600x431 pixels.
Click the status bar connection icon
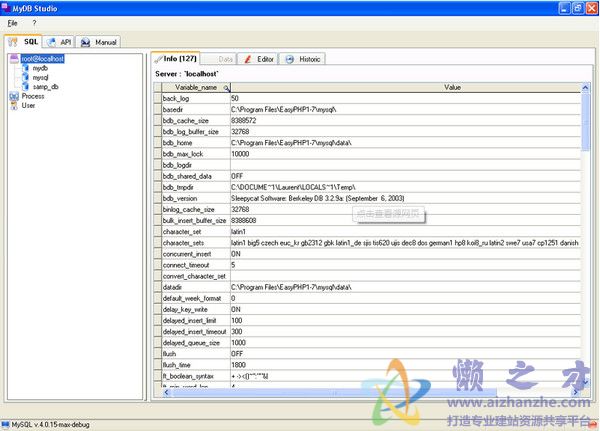(x=5, y=424)
